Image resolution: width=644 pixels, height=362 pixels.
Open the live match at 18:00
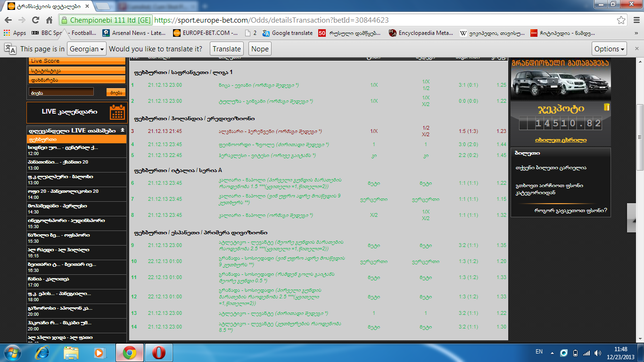coord(77,296)
